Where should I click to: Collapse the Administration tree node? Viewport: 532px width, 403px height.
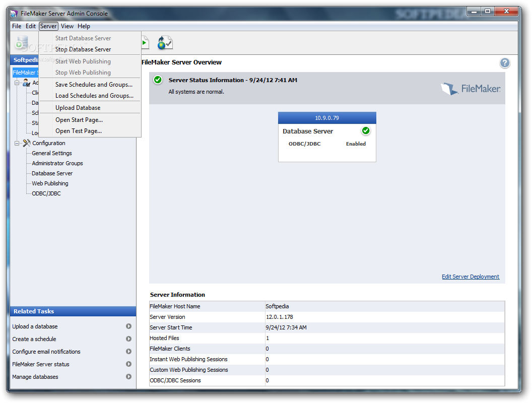[17, 83]
